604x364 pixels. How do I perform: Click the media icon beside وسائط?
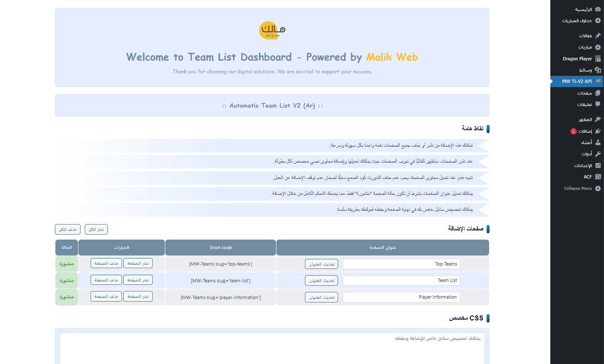pyautogui.click(x=598, y=70)
